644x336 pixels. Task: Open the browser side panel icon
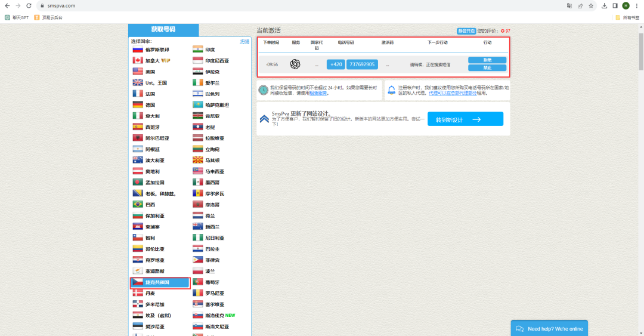tap(615, 6)
